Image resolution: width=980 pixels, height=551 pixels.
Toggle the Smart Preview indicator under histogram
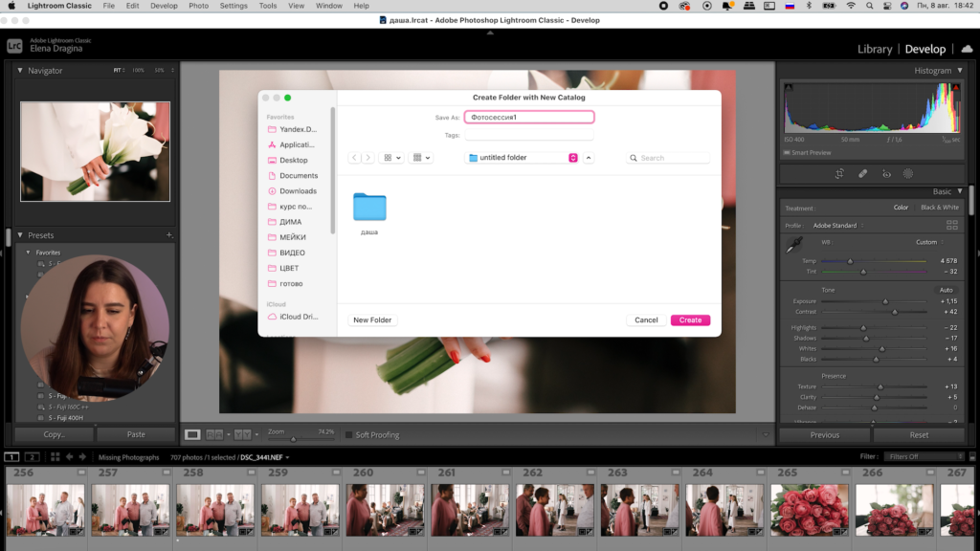(788, 153)
